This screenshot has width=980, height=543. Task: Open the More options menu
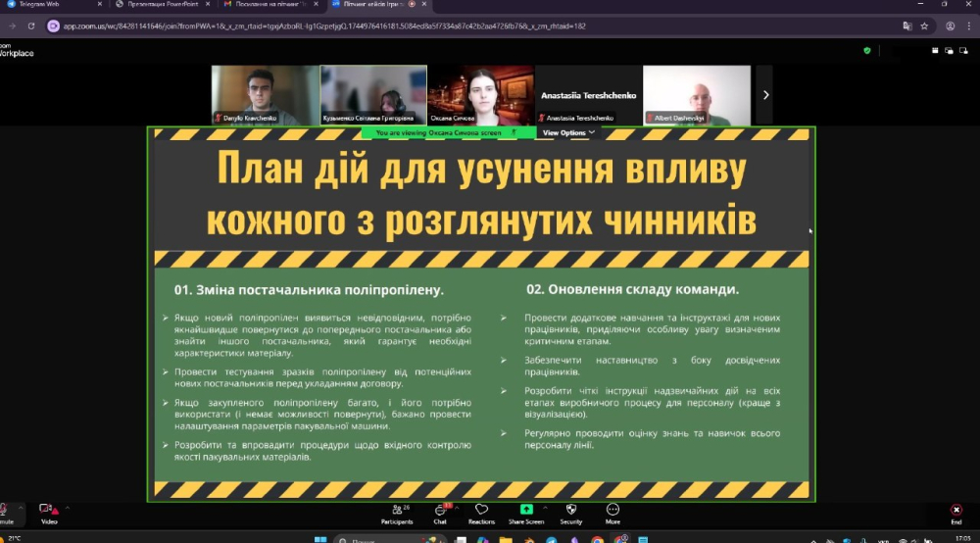pos(612,512)
